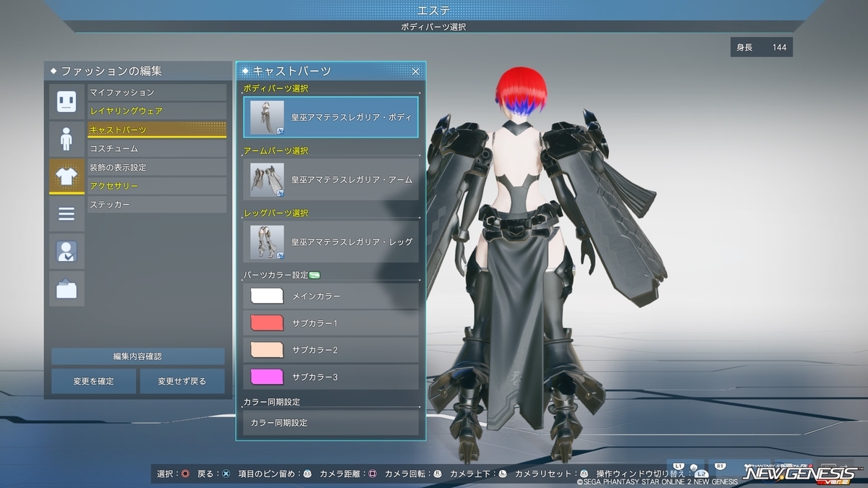The image size is (868, 488).
Task: Open アクセサリー menu item
Action: [x=157, y=187]
